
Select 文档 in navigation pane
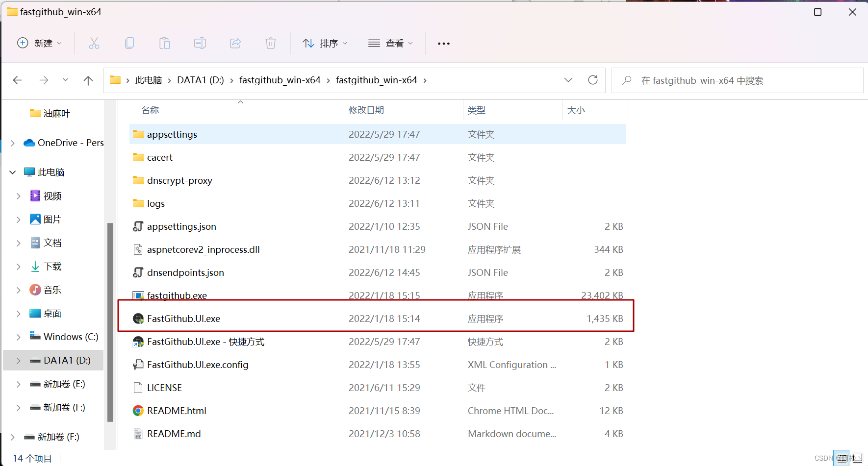(x=46, y=243)
